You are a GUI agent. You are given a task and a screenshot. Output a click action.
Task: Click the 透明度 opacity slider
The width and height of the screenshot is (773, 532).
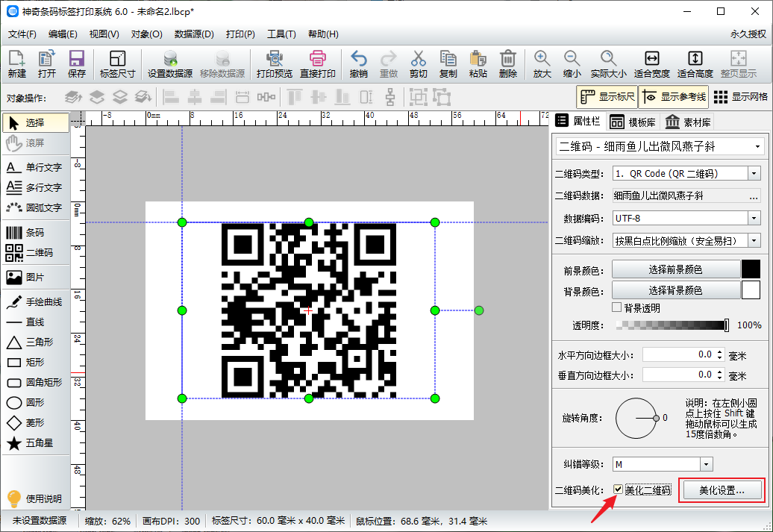click(672, 325)
